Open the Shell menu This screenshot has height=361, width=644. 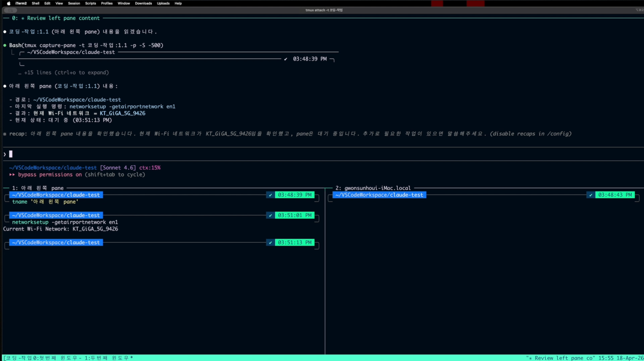(35, 3)
